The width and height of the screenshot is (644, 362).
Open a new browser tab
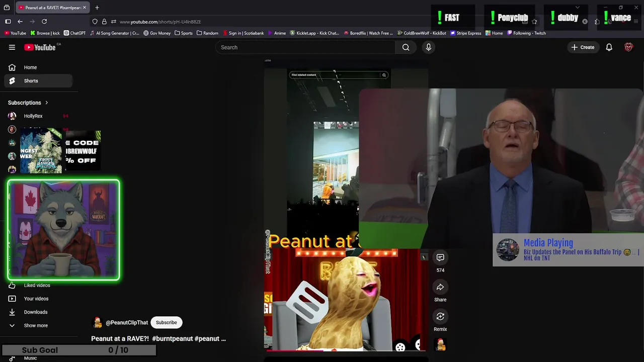pos(97,8)
